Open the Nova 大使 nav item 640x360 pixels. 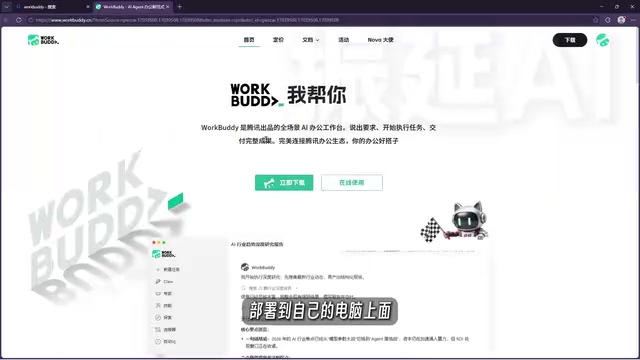click(x=380, y=40)
